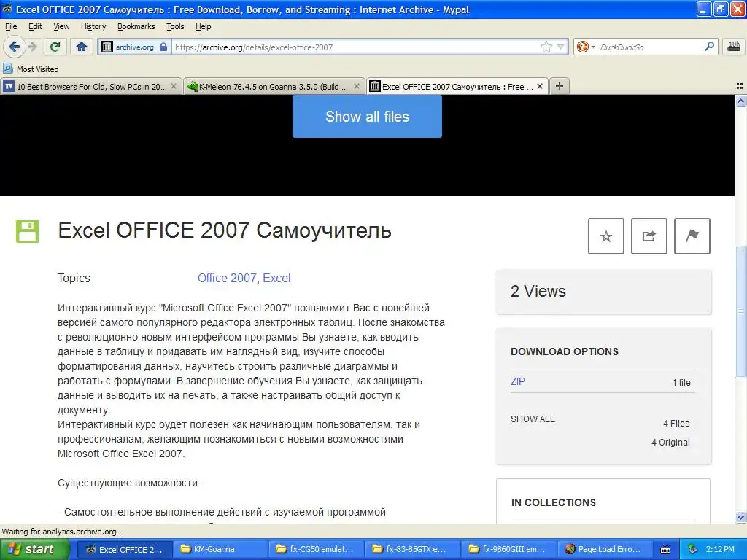747x560 pixels.
Task: Reload the page with the refresh icon
Action: (55, 47)
